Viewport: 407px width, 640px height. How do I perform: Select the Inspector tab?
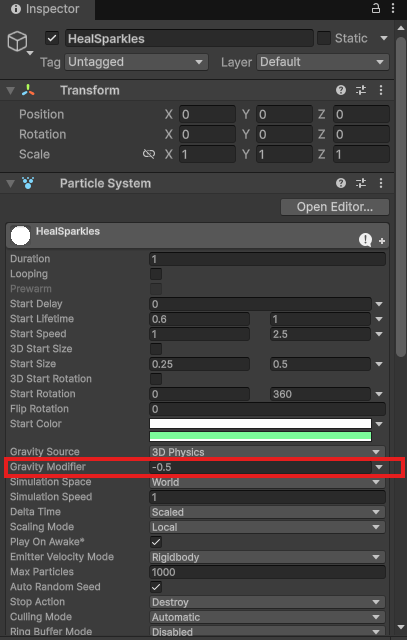(46, 9)
